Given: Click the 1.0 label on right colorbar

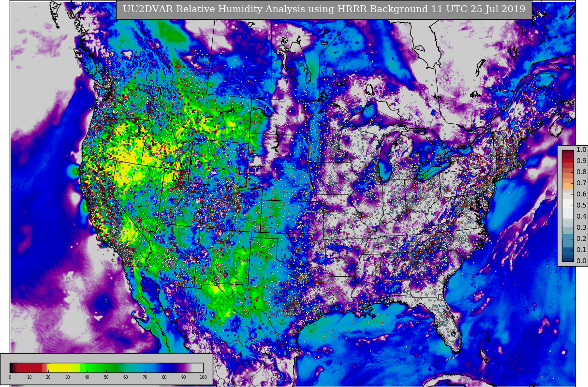Looking at the screenshot, I should click(x=581, y=149).
